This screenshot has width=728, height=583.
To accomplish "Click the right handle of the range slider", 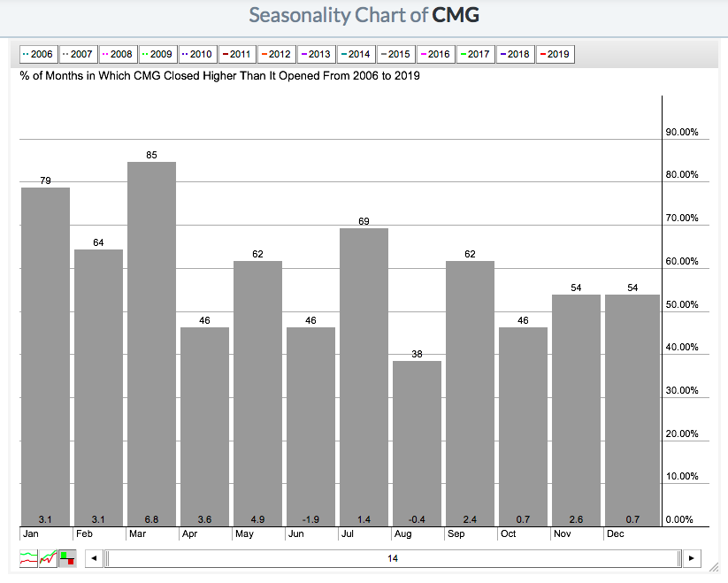I will click(680, 558).
